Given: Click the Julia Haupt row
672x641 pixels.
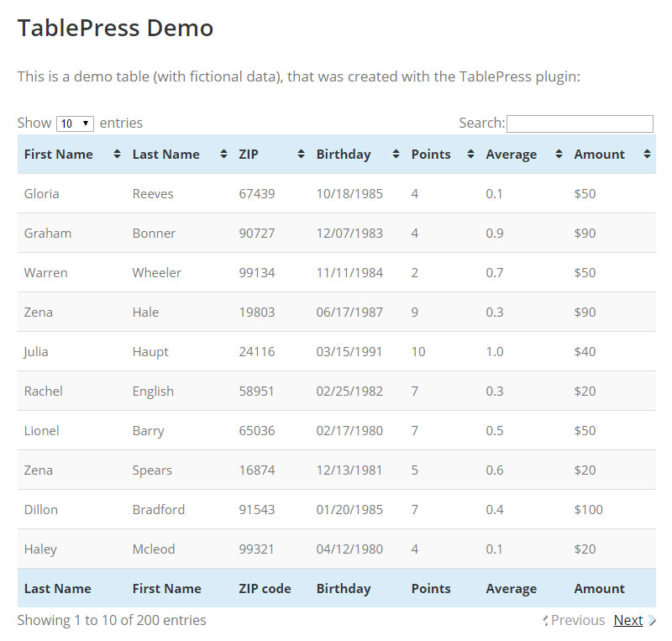Looking at the screenshot, I should click(337, 352).
